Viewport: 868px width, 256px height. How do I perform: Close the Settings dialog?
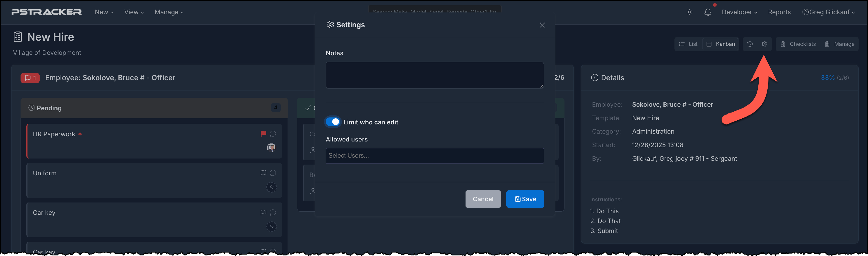(542, 25)
